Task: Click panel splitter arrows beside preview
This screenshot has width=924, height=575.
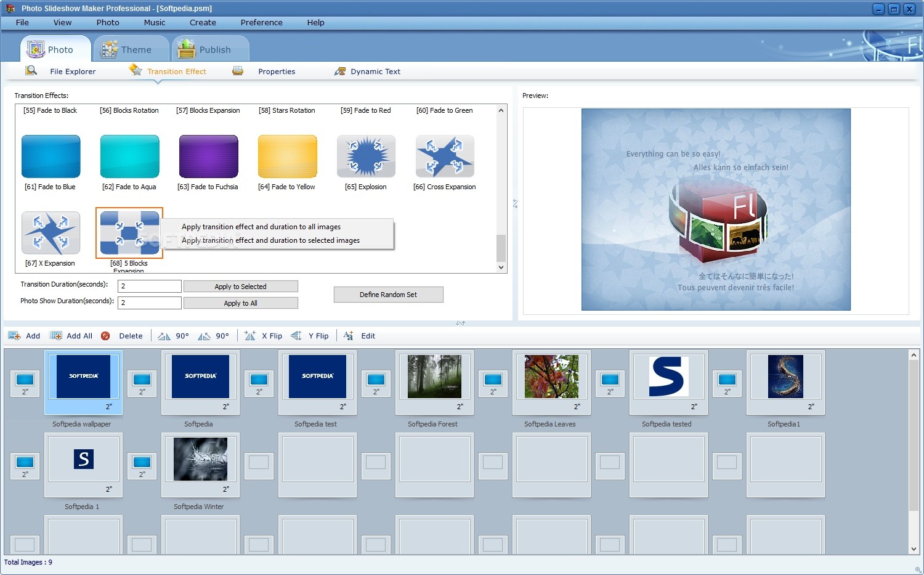Action: pyautogui.click(x=515, y=203)
